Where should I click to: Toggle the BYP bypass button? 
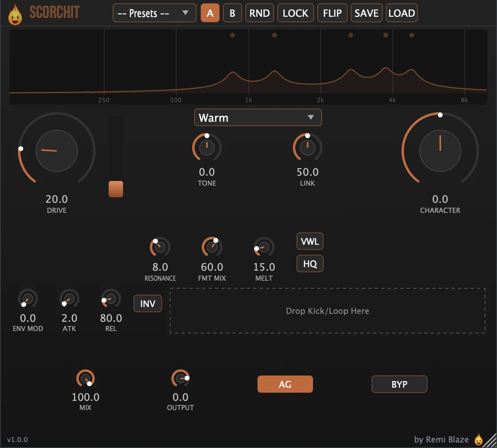(399, 384)
